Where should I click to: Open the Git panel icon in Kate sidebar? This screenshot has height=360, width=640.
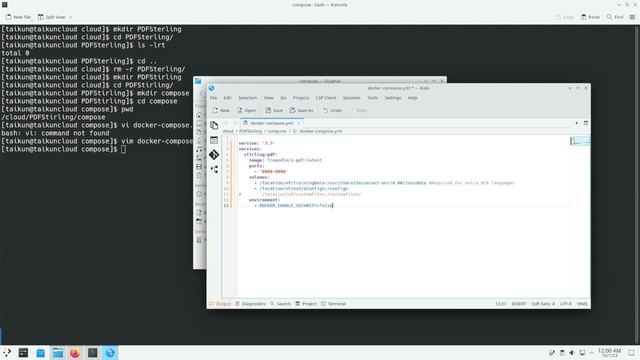(x=214, y=155)
